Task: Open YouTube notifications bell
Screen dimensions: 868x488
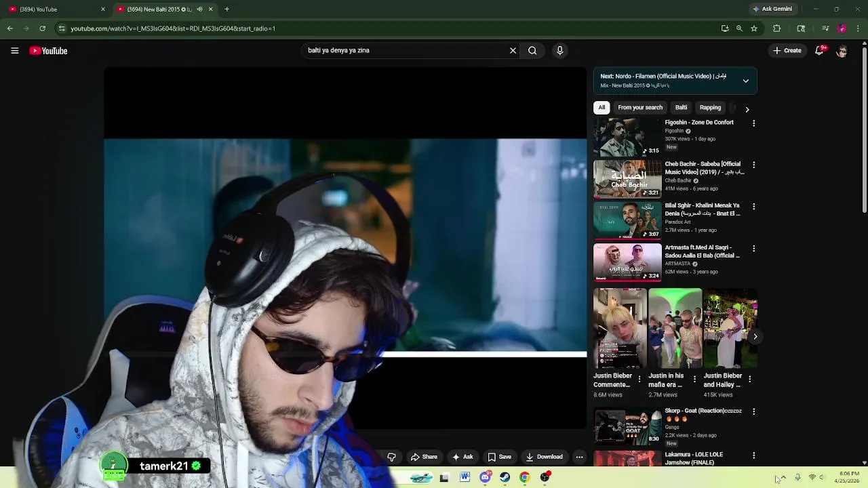Action: (820, 50)
